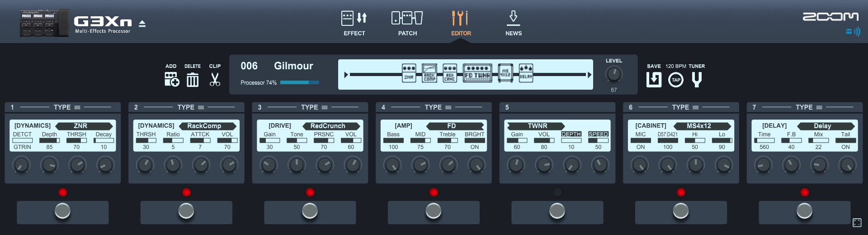Open the EFFECT view

(354, 24)
